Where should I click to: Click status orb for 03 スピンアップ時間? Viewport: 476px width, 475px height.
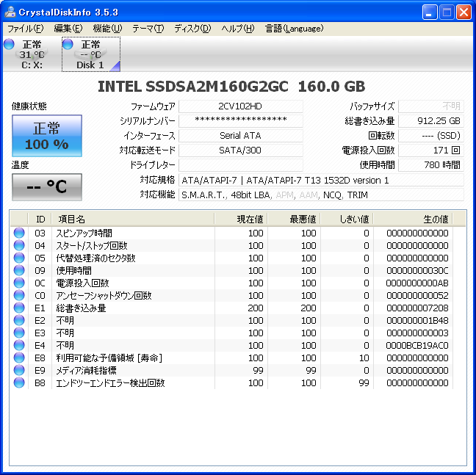pyautogui.click(x=19, y=233)
